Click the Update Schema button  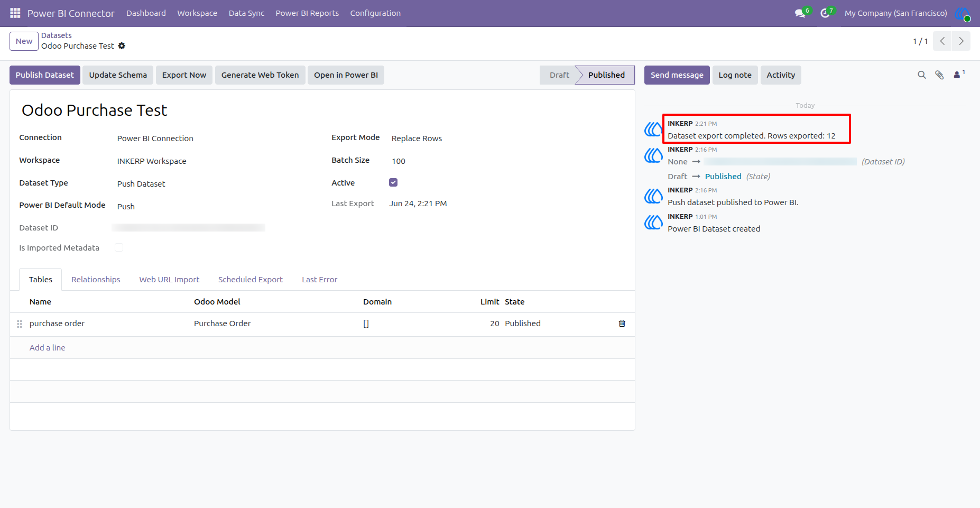tap(118, 75)
